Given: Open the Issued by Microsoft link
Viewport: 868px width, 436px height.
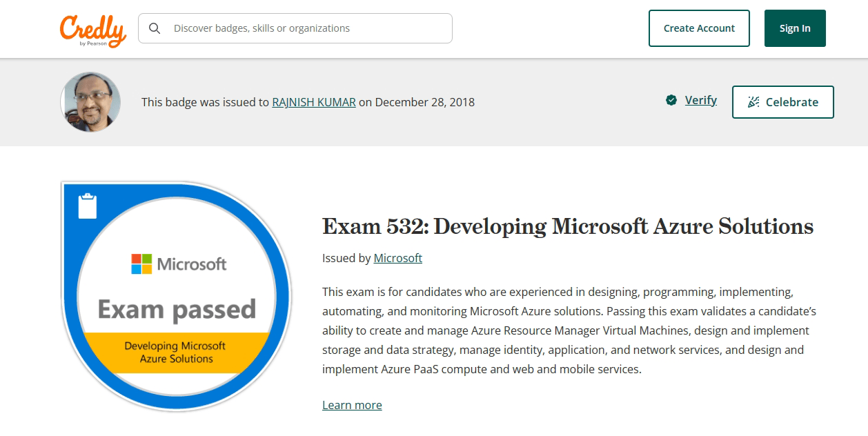Looking at the screenshot, I should point(397,258).
